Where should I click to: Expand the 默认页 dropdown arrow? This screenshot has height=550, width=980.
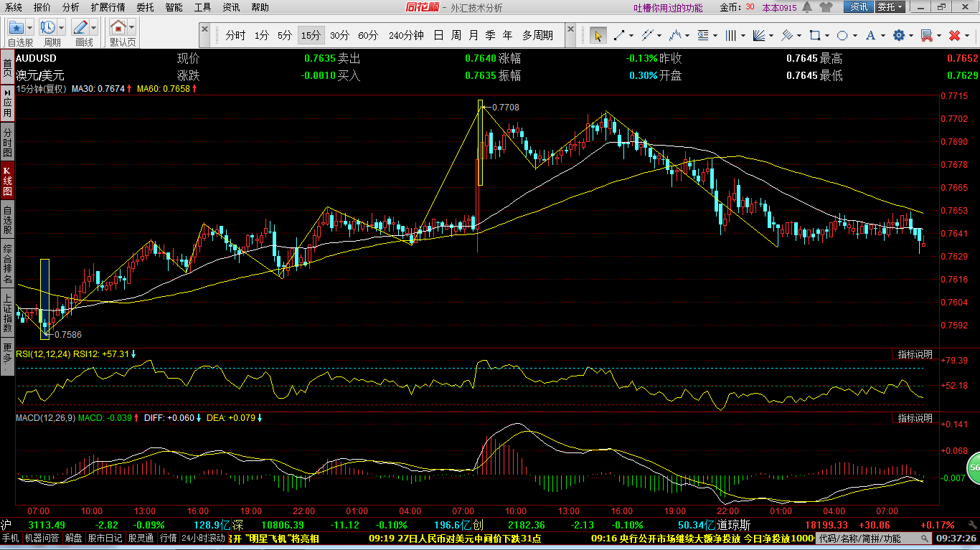132,28
